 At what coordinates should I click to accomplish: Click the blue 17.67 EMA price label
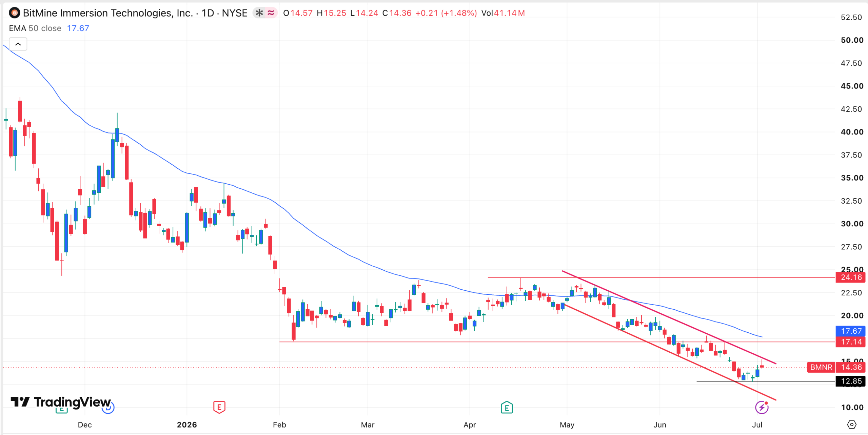pos(851,331)
